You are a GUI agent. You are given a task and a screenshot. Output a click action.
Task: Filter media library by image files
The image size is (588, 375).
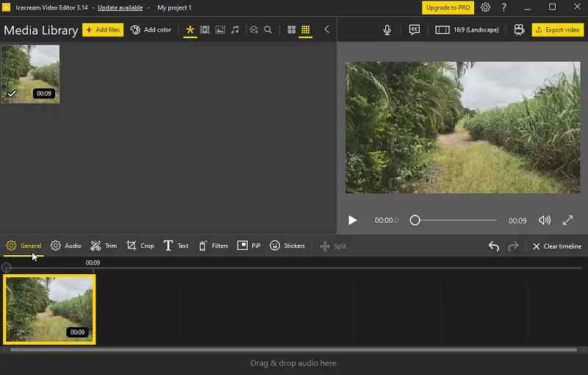(x=220, y=30)
